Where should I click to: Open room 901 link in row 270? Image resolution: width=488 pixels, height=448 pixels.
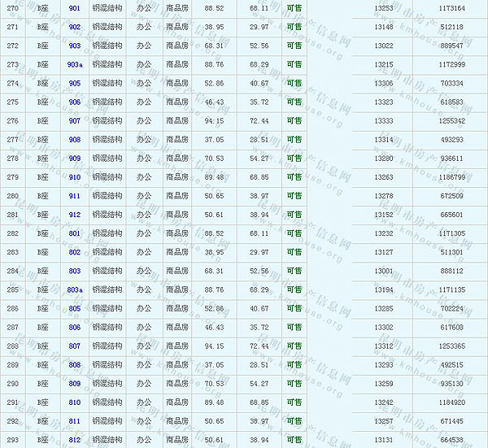[x=75, y=8]
